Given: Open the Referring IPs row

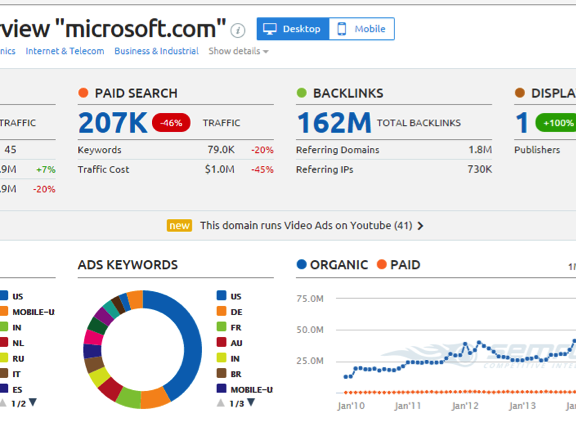Looking at the screenshot, I should [394, 169].
